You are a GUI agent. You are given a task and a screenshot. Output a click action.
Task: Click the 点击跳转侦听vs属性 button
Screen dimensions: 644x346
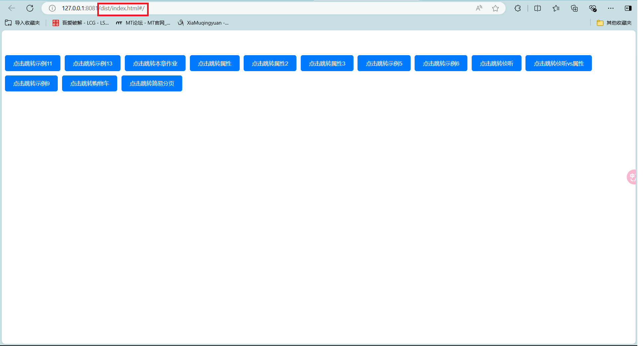tap(558, 63)
